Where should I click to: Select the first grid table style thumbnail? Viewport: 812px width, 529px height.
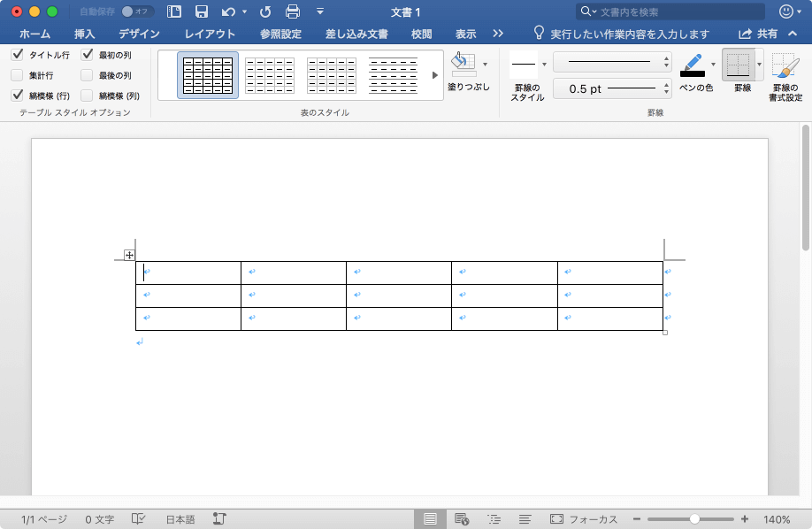pyautogui.click(x=208, y=75)
